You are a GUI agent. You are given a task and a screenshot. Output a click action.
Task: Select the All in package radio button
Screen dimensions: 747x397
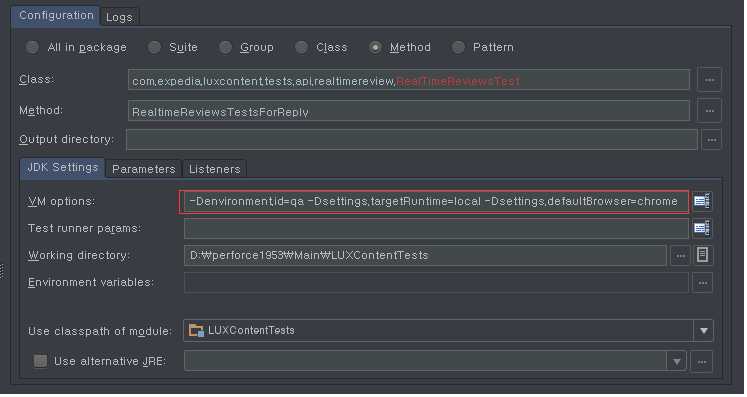tap(32, 47)
